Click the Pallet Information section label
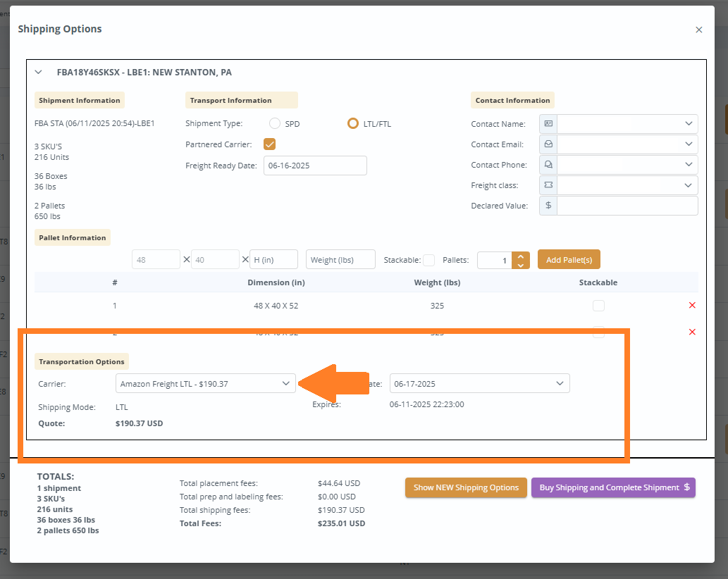 click(72, 237)
